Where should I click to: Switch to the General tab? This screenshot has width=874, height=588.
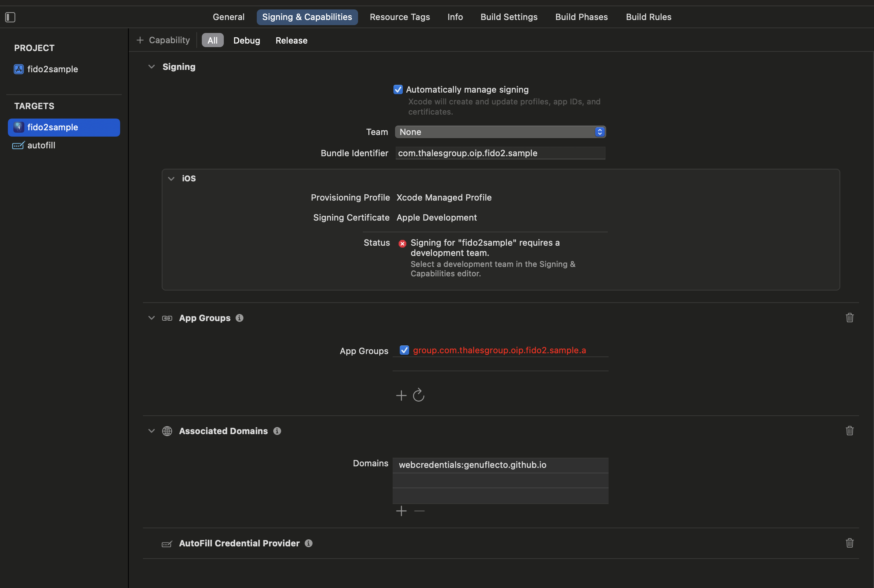tap(229, 17)
